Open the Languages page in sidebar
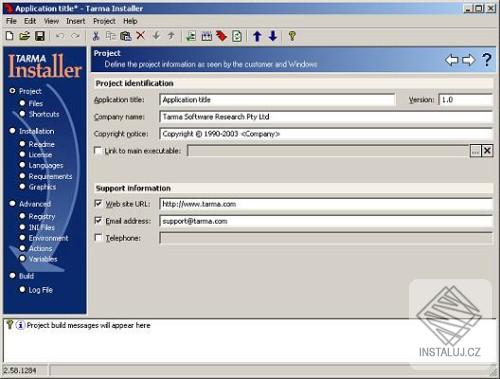Viewport: 500px width, 379px height. coord(46,165)
